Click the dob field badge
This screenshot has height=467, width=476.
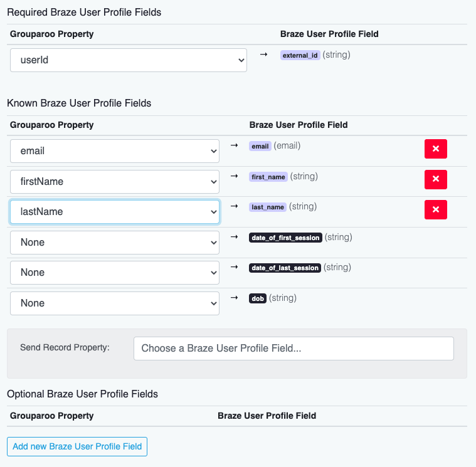point(258,298)
